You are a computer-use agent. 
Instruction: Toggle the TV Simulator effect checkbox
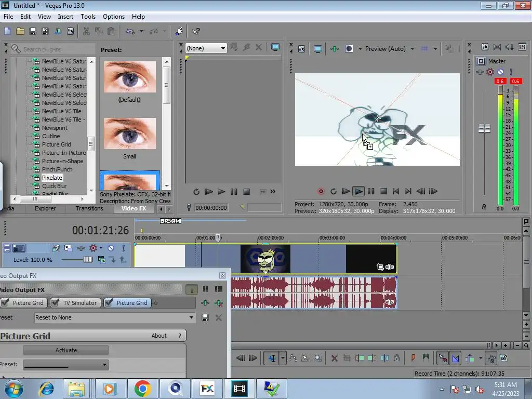coord(55,303)
